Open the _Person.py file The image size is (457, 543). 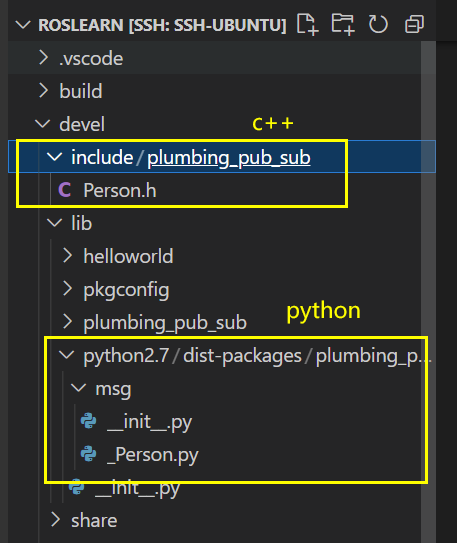click(x=153, y=455)
